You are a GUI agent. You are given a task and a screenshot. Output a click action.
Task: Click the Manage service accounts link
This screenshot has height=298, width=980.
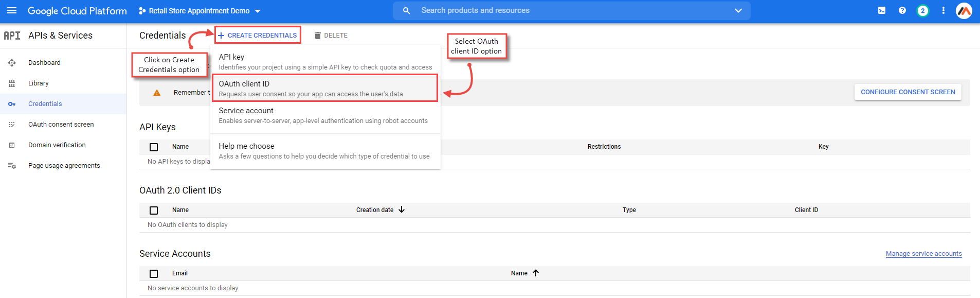click(924, 254)
